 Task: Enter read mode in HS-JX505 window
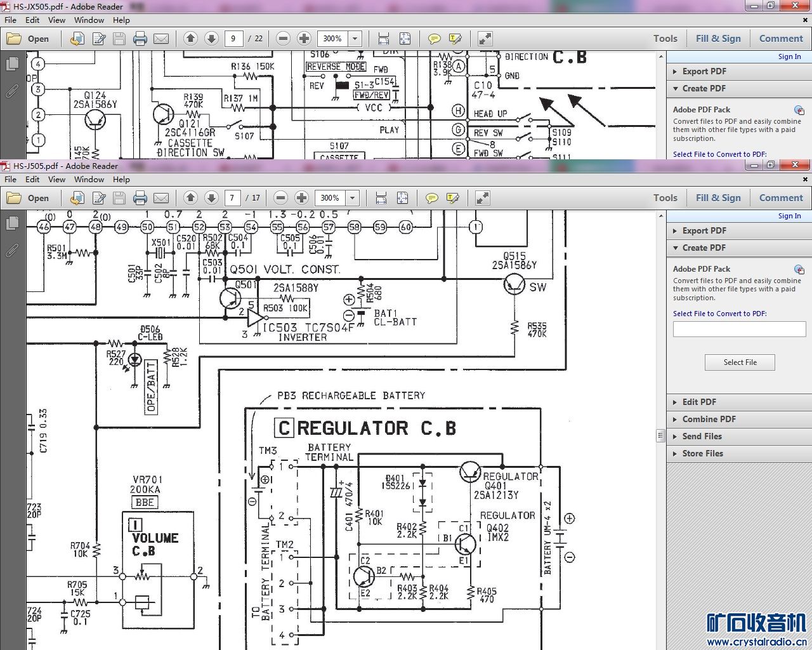pos(485,39)
